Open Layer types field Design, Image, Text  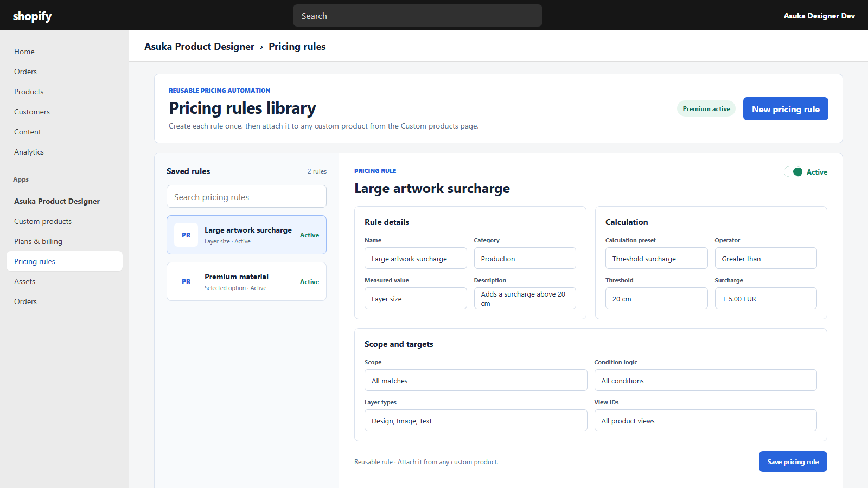click(476, 421)
